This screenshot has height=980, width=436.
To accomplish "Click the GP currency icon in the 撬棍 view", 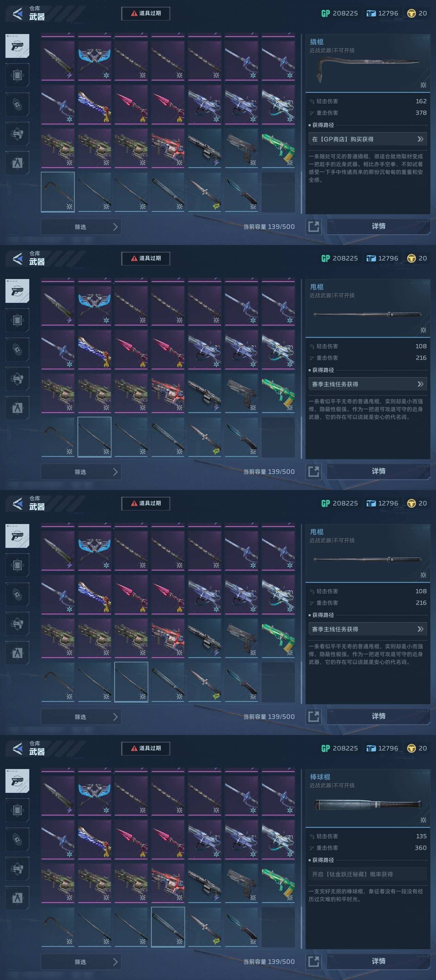I will point(326,13).
